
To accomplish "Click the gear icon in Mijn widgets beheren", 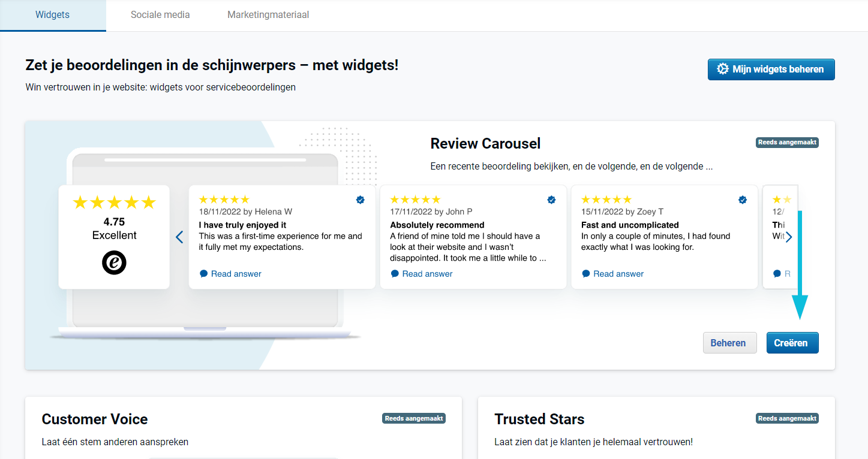I will 723,69.
